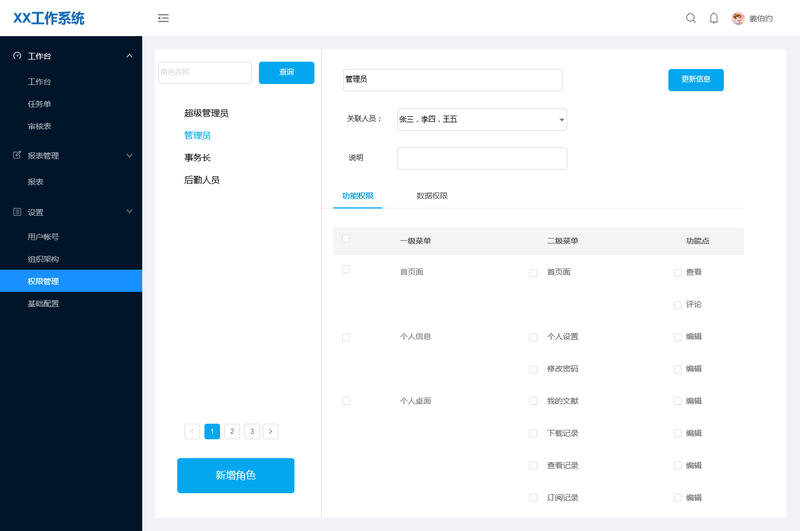Select 权限管理 in sidebar
This screenshot has height=531, width=800.
[x=71, y=281]
